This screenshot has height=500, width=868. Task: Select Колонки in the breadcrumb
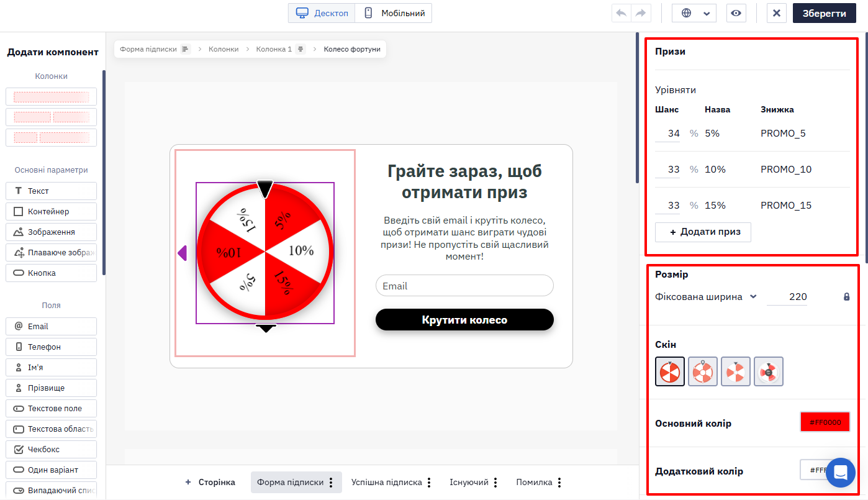click(224, 49)
